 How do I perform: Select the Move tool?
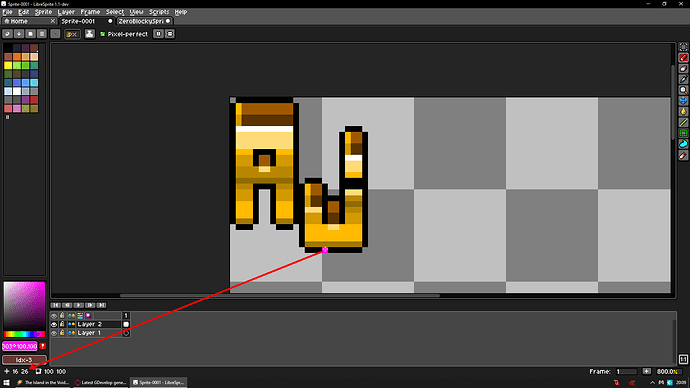[x=683, y=101]
